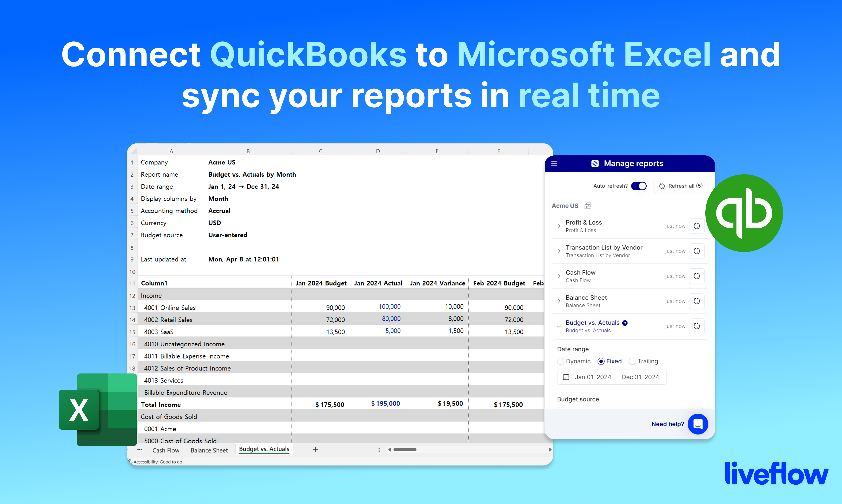This screenshot has width=842, height=504.
Task: Open the hamburger menu in Manage reports
Action: pos(554,164)
